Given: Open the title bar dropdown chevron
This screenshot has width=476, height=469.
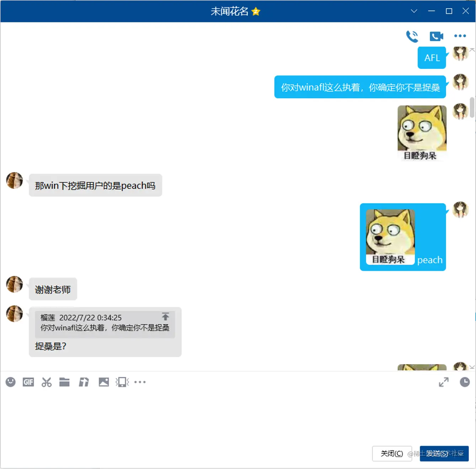Looking at the screenshot, I should [x=414, y=11].
